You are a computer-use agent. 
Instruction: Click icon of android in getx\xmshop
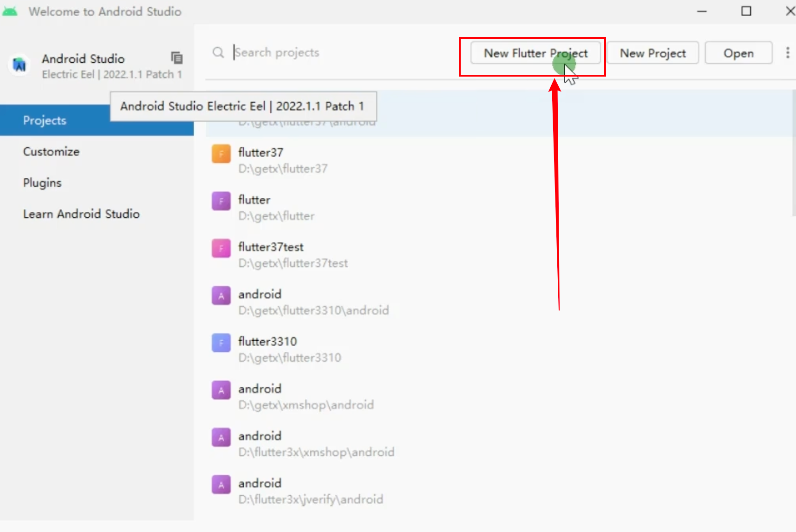(x=221, y=390)
